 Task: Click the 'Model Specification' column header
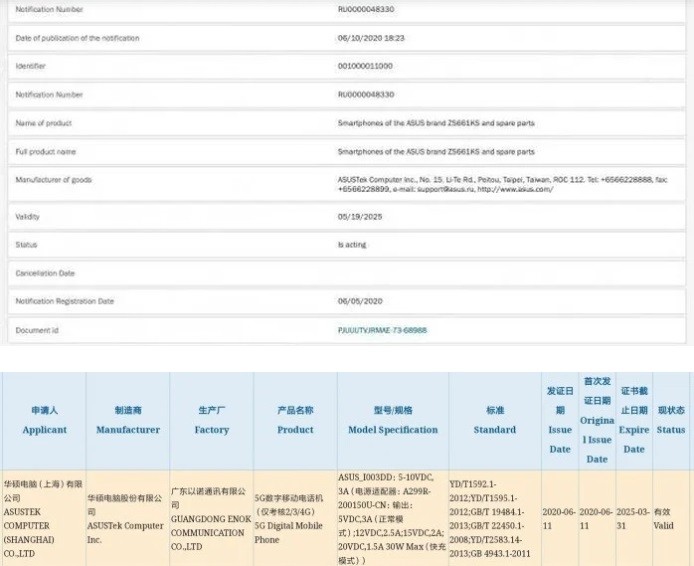pos(393,420)
